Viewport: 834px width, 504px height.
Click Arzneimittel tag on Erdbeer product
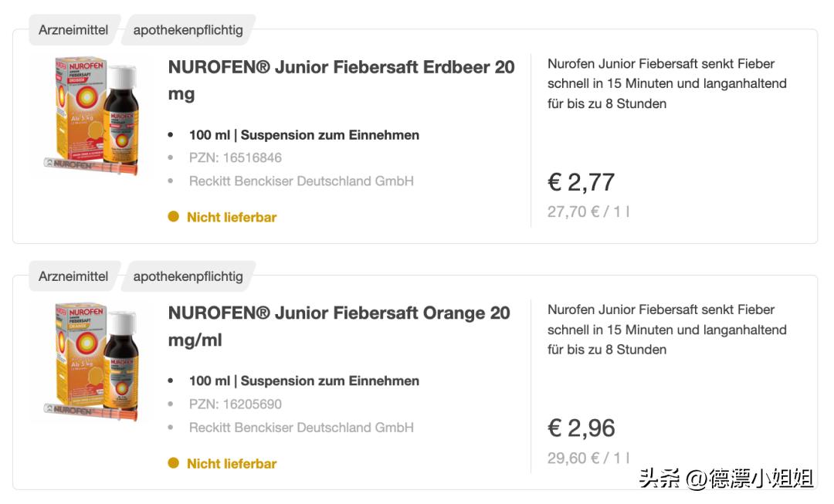[73, 30]
